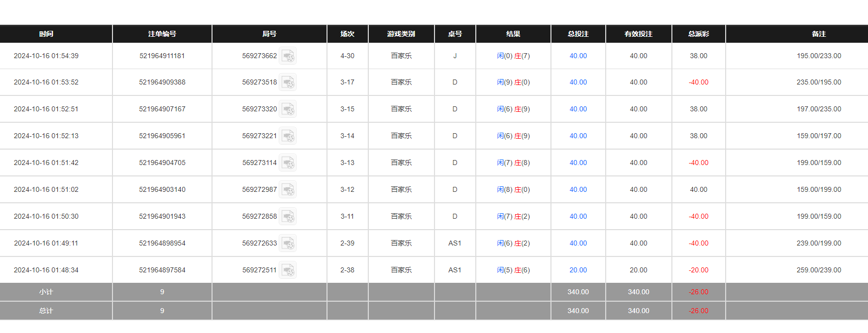Open video replay for round 569273221
The width and height of the screenshot is (868, 333).
point(288,136)
